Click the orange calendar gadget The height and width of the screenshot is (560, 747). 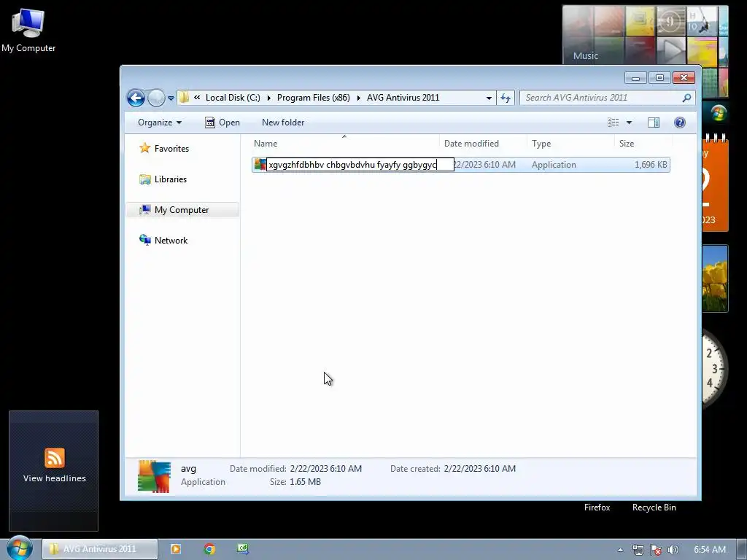(x=715, y=183)
